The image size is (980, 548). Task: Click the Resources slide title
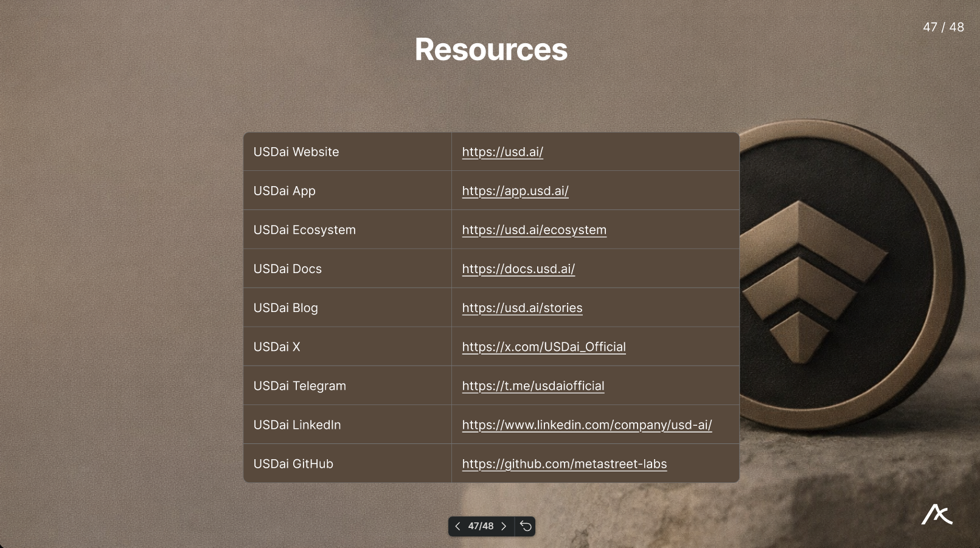(x=490, y=50)
